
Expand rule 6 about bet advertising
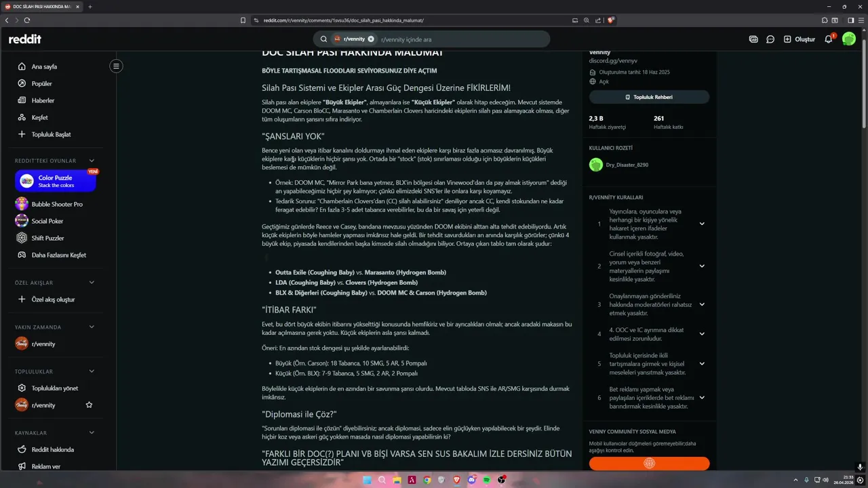702,397
